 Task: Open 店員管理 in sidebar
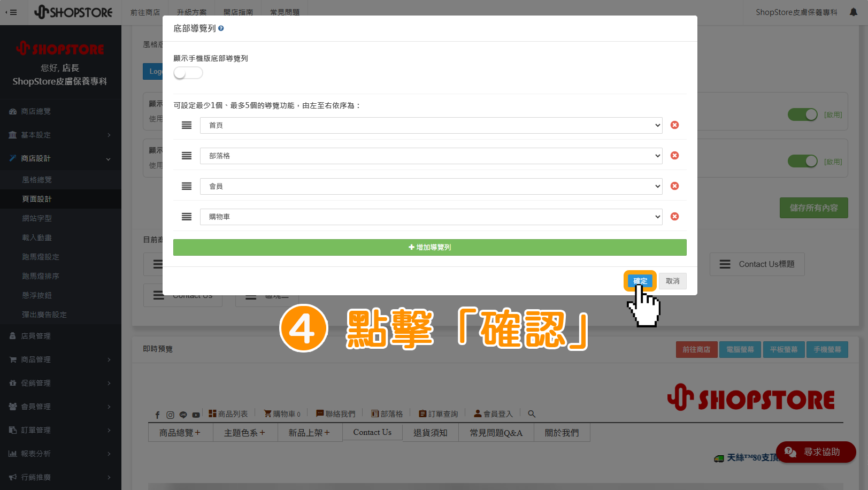point(60,336)
